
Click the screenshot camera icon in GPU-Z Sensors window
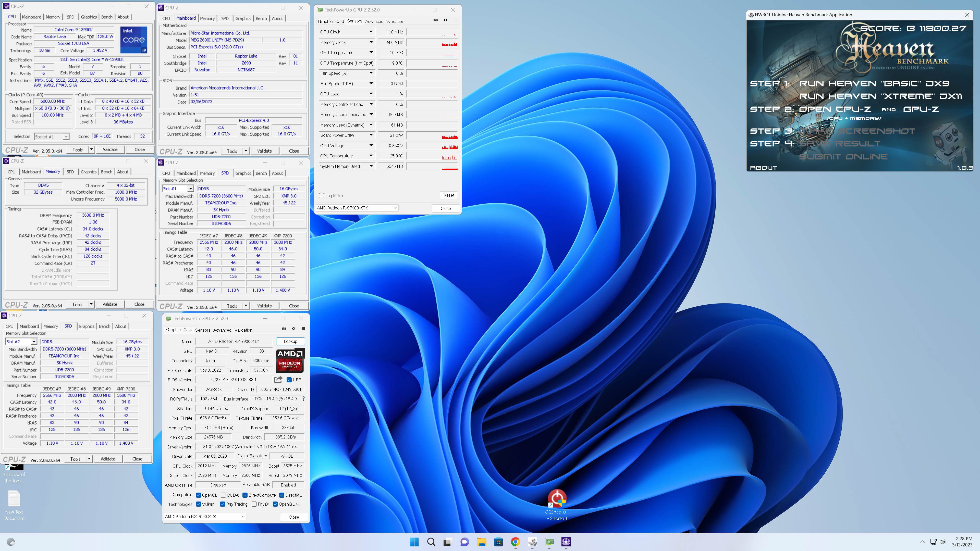[x=436, y=20]
